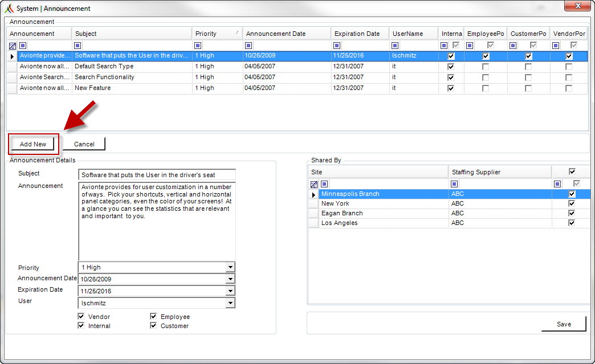Toggle the Employee checkbox
Screen dimensions: 595x364
[153, 317]
